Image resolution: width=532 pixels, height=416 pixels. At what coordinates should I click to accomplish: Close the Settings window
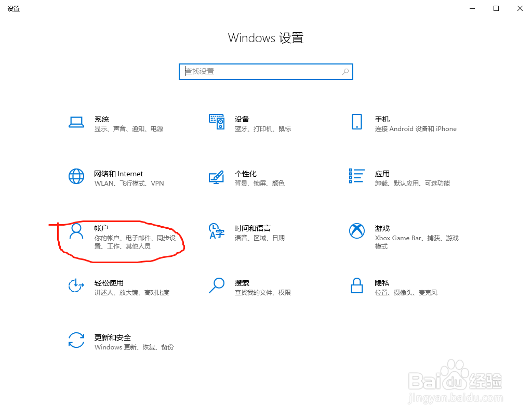click(x=520, y=8)
